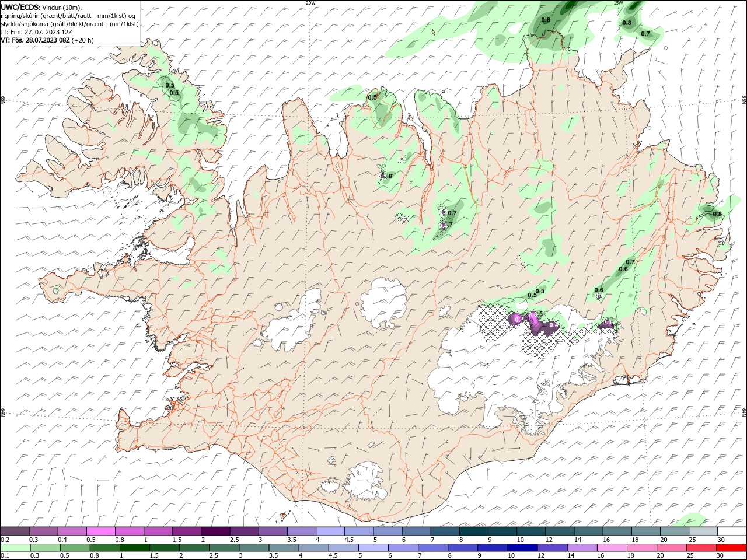Viewport: 747px width, 560px height.
Task: Click the pinkish-red 25 swatch in the lower row
Action: [x=701, y=548]
